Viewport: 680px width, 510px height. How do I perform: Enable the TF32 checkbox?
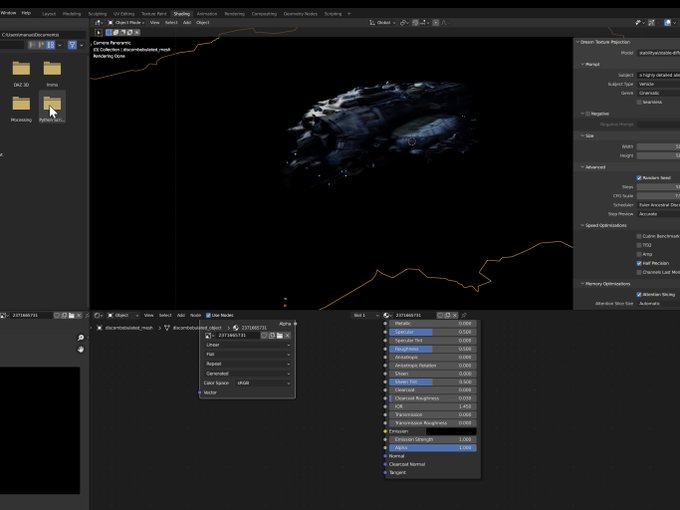click(639, 245)
